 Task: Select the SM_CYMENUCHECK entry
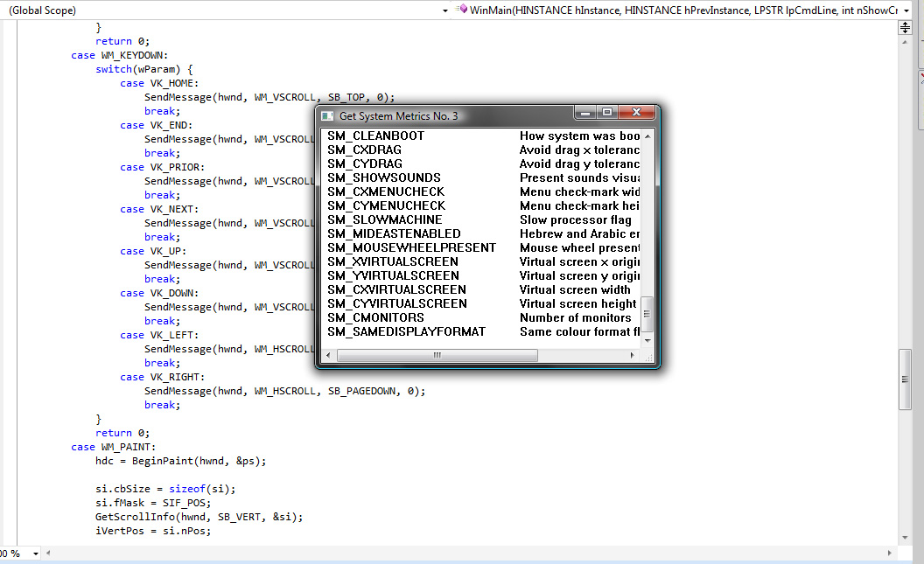pos(386,206)
